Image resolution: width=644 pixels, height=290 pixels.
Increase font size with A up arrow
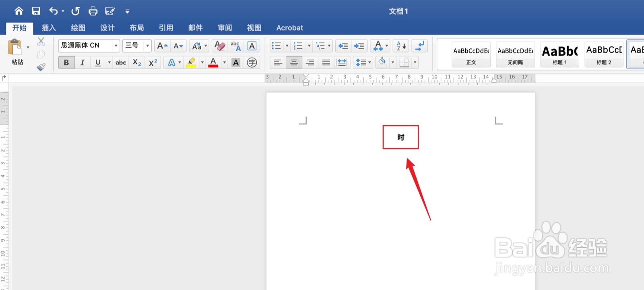click(162, 46)
